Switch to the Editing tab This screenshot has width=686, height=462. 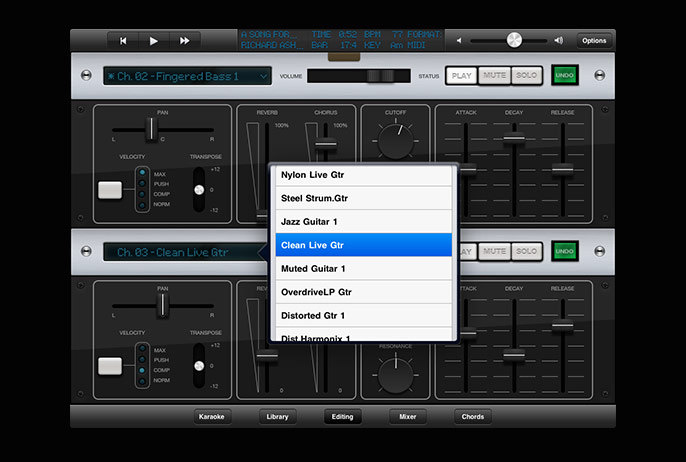tap(343, 416)
